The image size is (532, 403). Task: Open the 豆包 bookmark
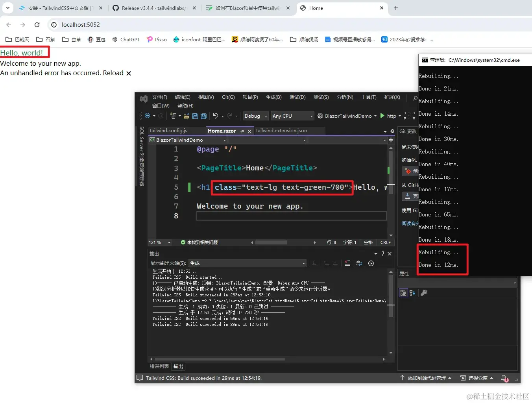[96, 40]
